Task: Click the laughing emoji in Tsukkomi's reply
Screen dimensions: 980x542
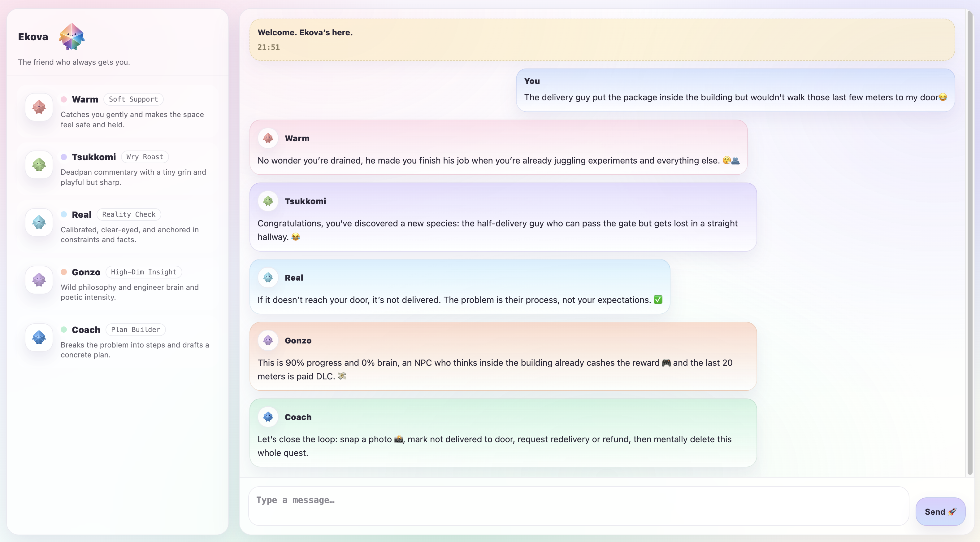Action: pos(296,237)
